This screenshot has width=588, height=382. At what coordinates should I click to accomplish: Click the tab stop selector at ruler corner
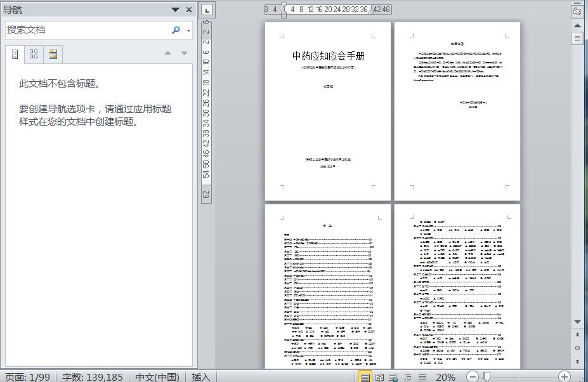(207, 10)
